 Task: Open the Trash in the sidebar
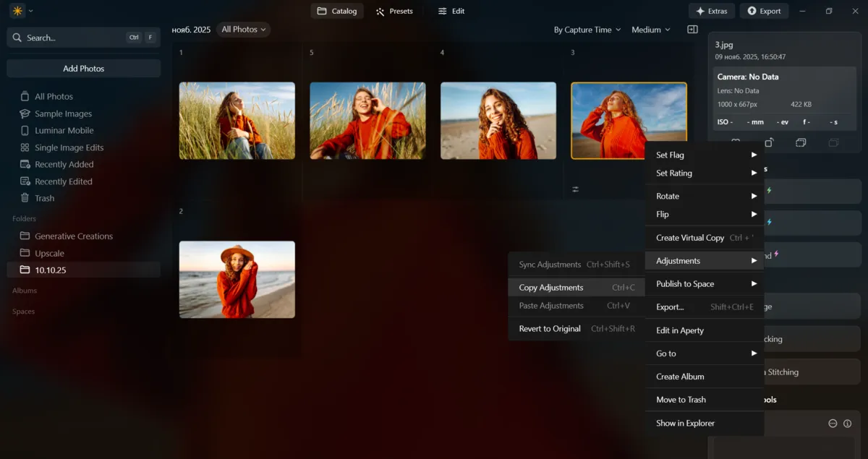(44, 198)
